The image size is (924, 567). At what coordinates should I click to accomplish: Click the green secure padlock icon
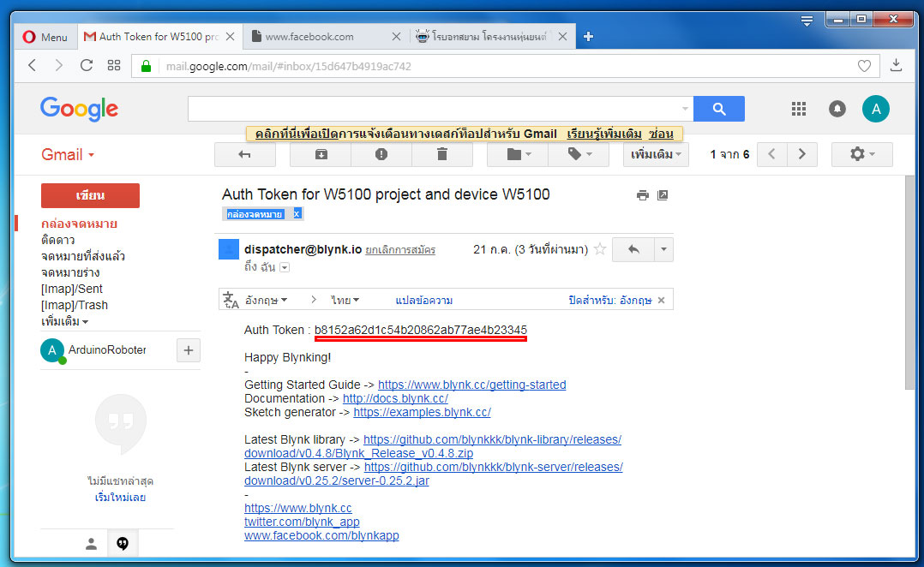coord(146,66)
